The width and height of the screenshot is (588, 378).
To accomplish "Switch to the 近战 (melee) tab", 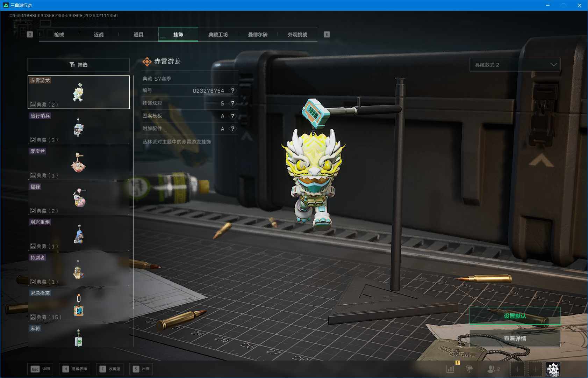I will [x=99, y=35].
